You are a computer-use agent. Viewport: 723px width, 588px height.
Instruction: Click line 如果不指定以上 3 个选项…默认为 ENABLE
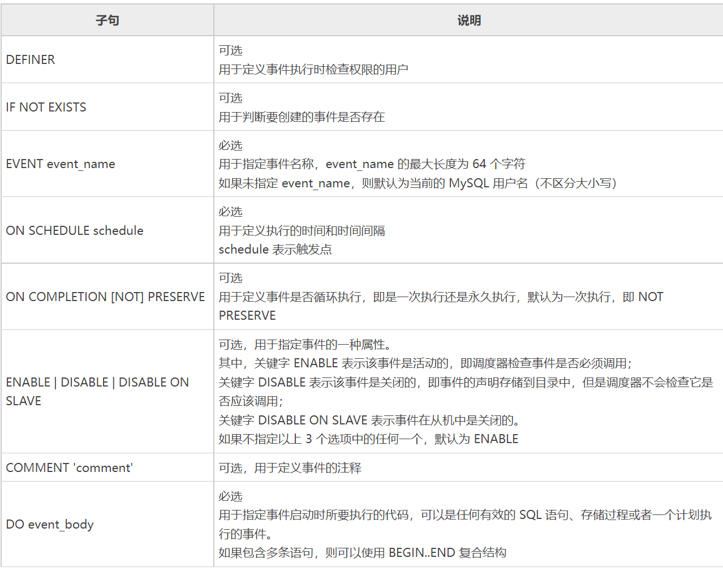click(x=368, y=439)
